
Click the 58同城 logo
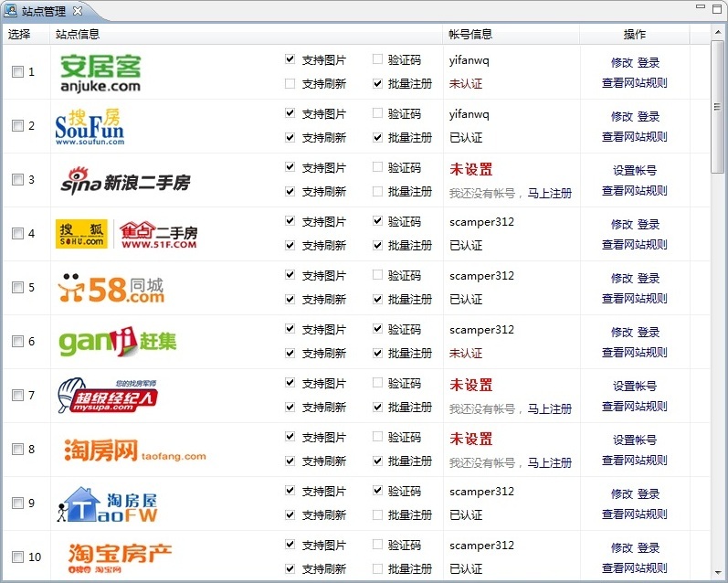(111, 288)
